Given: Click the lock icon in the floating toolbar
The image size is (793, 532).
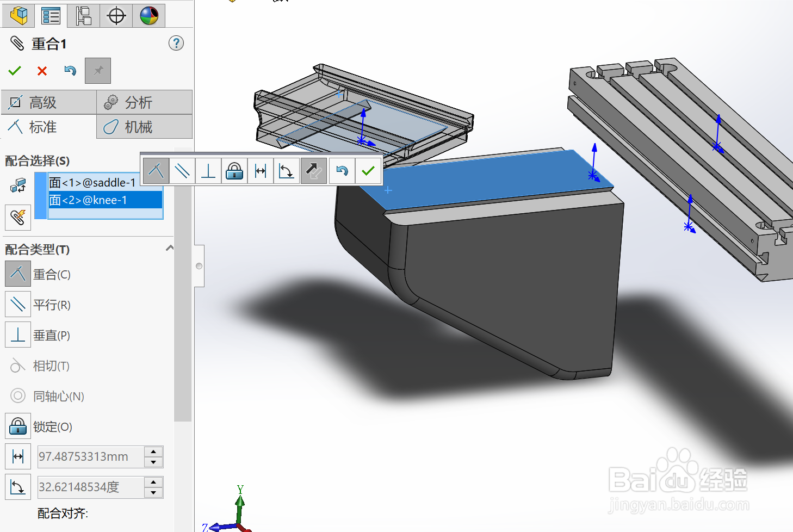Looking at the screenshot, I should coord(234,171).
